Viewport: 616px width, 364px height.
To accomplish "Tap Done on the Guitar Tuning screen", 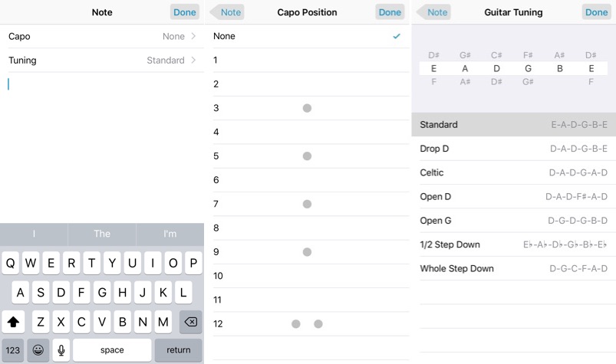I will pos(596,12).
